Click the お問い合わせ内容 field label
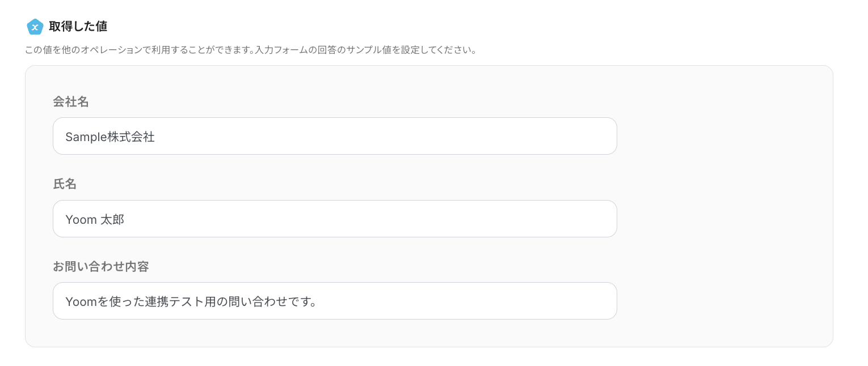Image resolution: width=868 pixels, height=366 pixels. [x=101, y=266]
